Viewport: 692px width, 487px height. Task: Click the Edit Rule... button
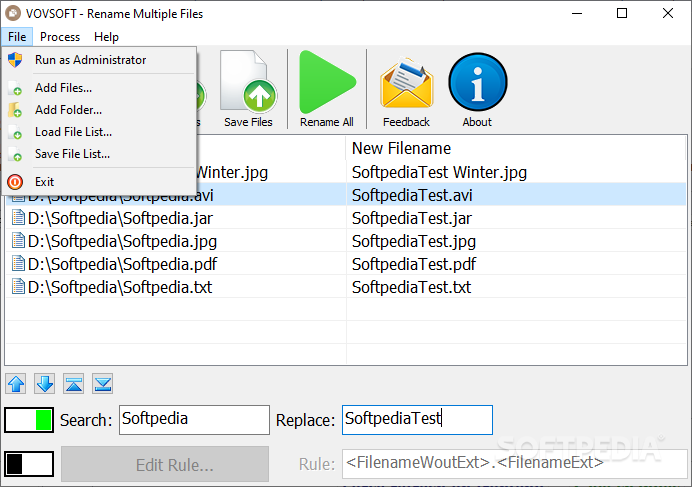point(165,464)
